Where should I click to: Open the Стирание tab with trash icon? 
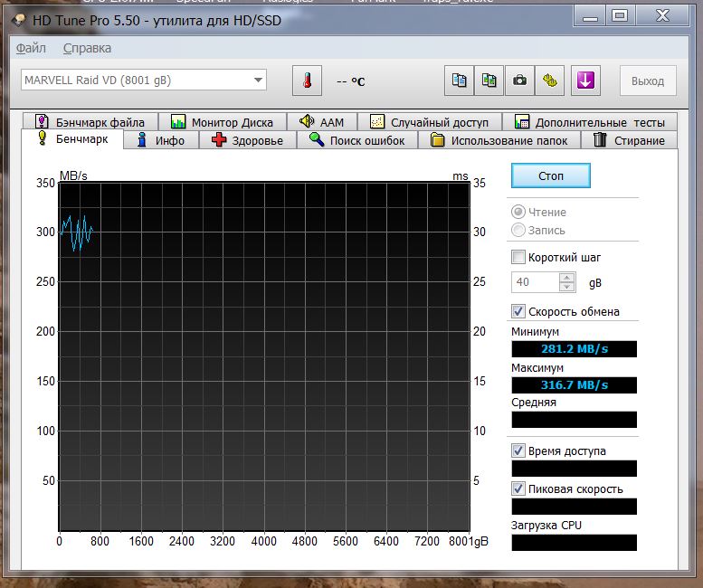629,140
